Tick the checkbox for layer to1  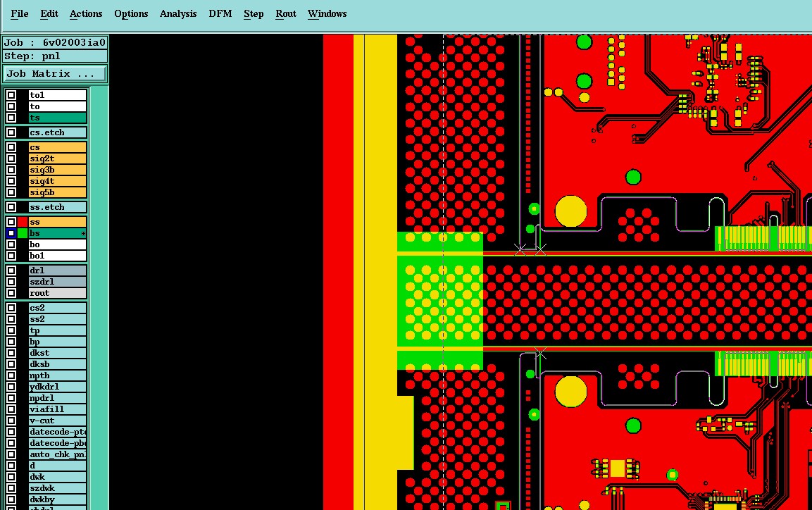pyautogui.click(x=11, y=95)
